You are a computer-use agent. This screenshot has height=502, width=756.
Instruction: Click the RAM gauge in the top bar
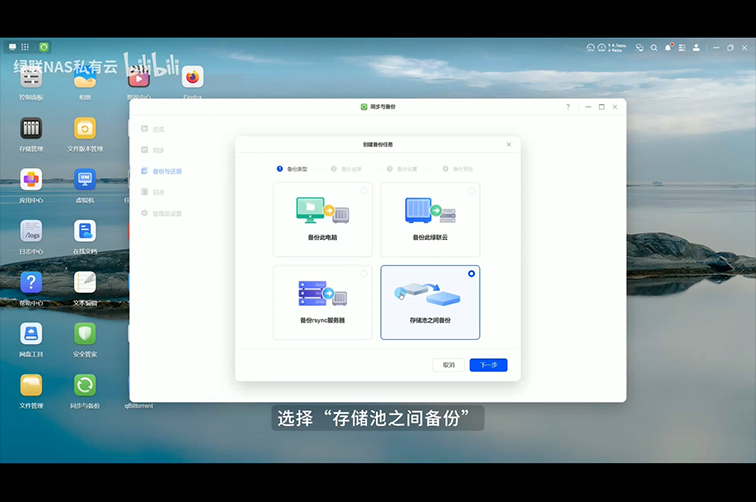pos(602,47)
